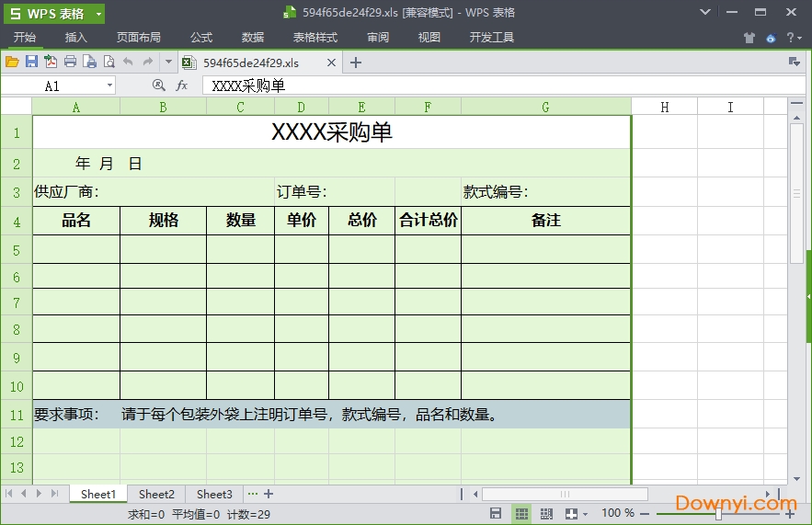Screen dimensions: 812x525
Task: Click the skin shirt icon in title area
Action: 749,38
